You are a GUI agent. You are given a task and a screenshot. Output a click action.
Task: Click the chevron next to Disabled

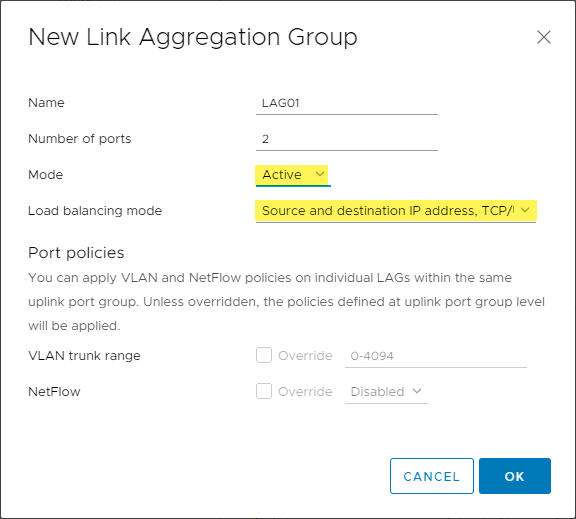point(417,391)
